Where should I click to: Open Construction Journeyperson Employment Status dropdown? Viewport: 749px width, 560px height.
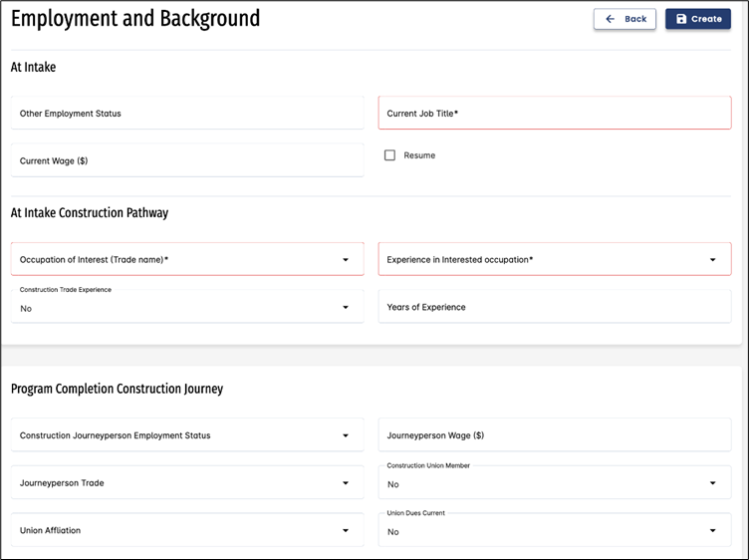[x=187, y=435]
